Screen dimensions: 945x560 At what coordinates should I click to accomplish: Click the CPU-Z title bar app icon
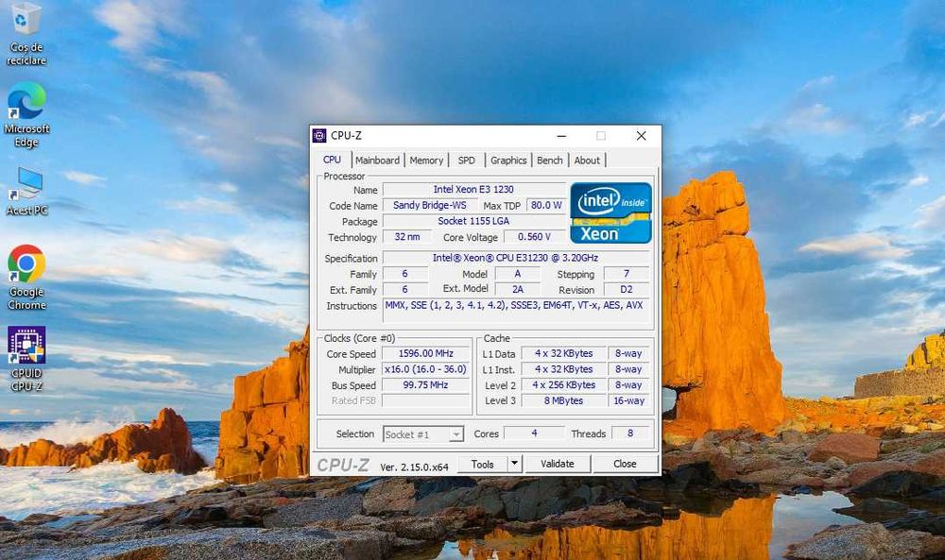[319, 135]
